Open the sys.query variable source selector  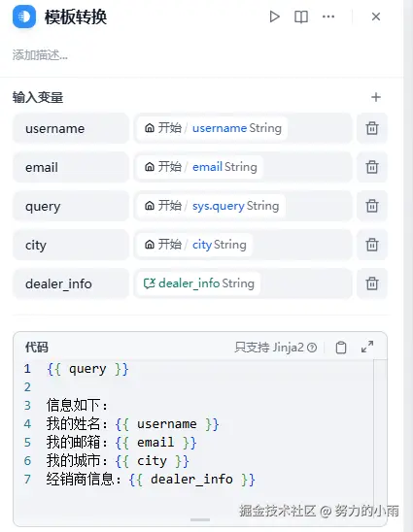point(243,206)
